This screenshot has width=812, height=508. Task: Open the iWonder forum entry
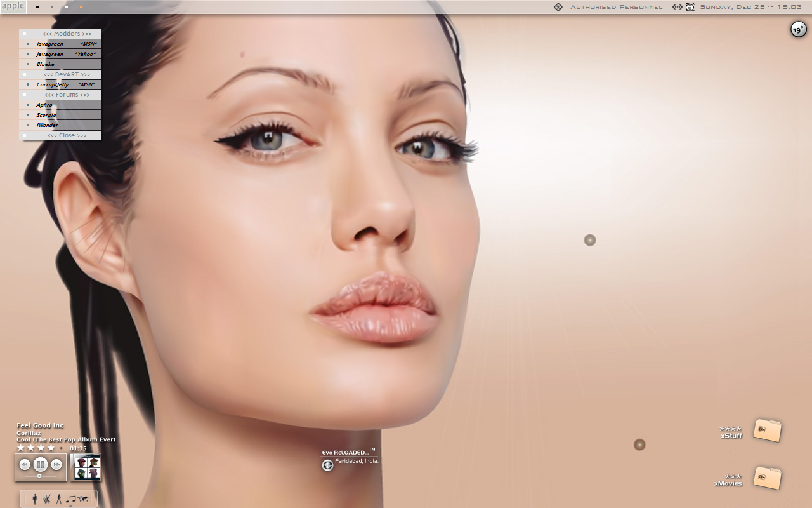pyautogui.click(x=60, y=125)
